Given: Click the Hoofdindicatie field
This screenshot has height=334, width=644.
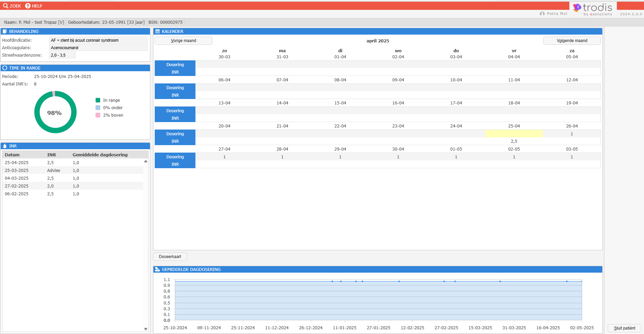Looking at the screenshot, I should point(98,40).
